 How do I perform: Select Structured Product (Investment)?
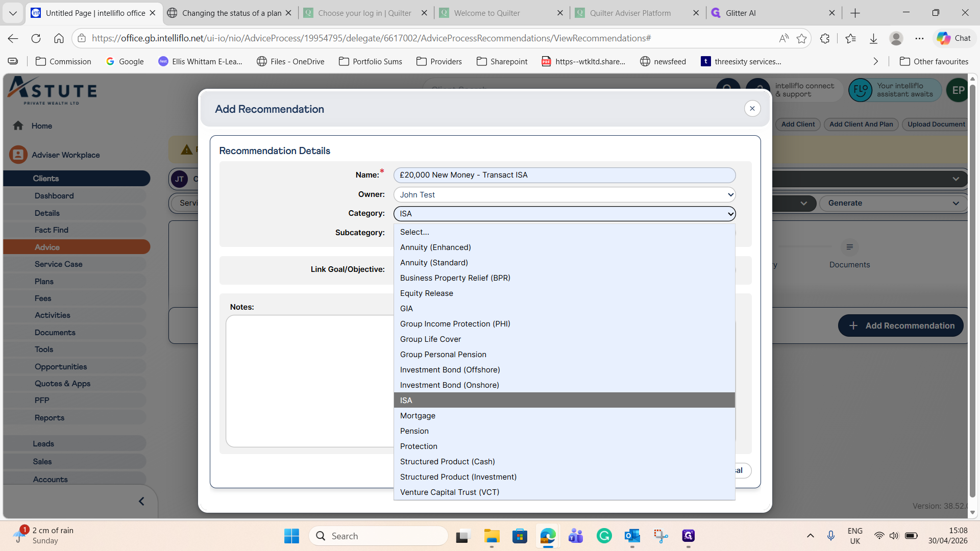[565, 477]
